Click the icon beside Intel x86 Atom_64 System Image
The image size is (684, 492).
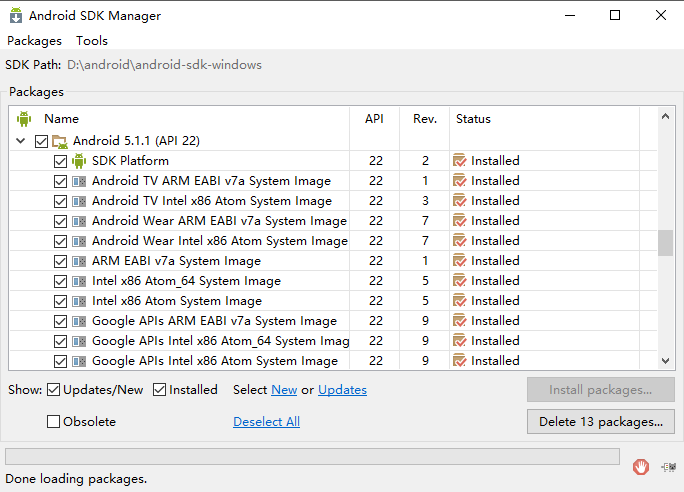(79, 281)
